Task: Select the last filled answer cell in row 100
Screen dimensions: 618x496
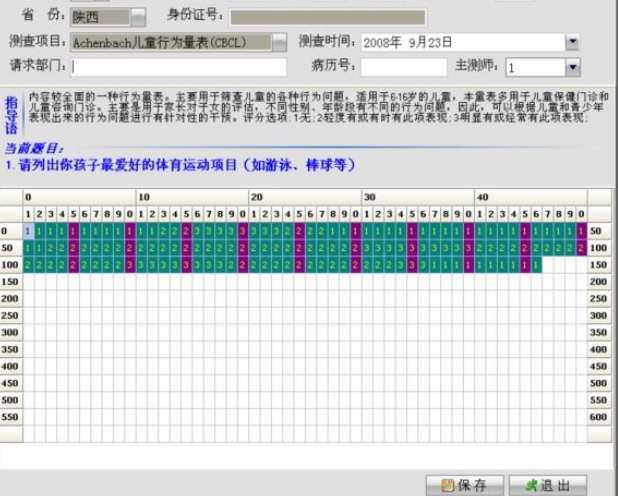Action: [535, 264]
